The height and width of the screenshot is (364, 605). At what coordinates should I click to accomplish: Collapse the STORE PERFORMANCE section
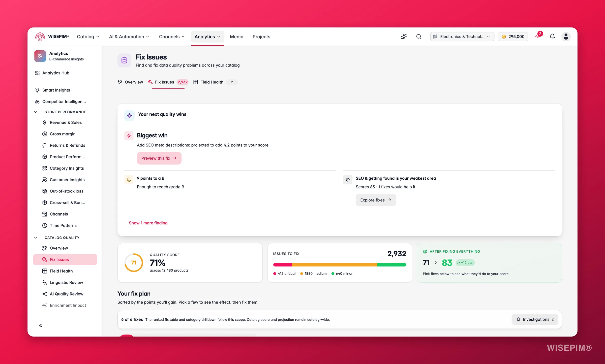click(36, 112)
